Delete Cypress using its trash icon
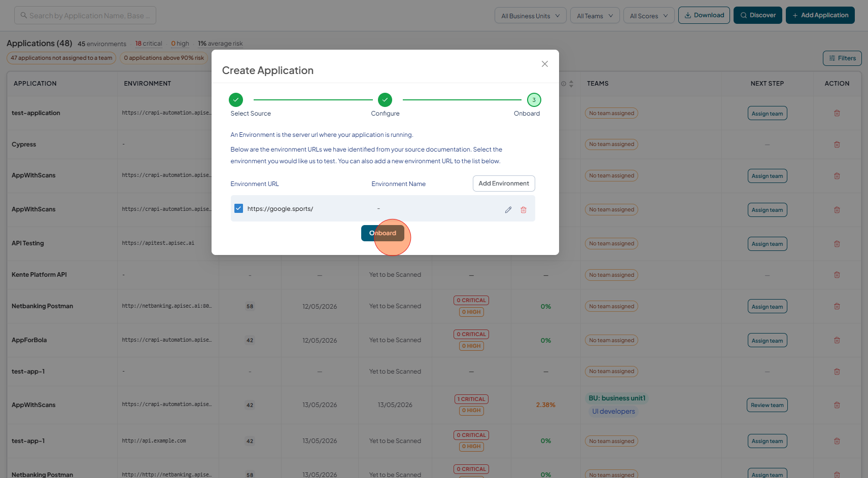The image size is (868, 478). click(837, 144)
